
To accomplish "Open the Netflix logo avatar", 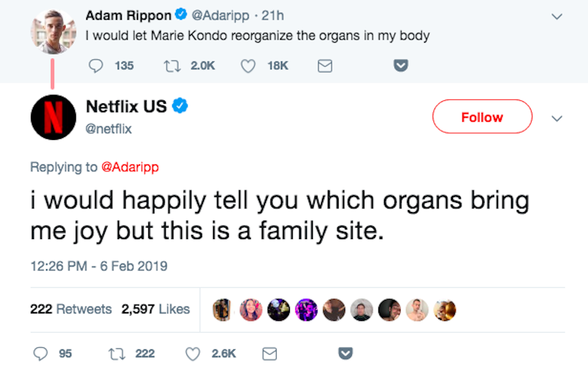I will tap(53, 117).
